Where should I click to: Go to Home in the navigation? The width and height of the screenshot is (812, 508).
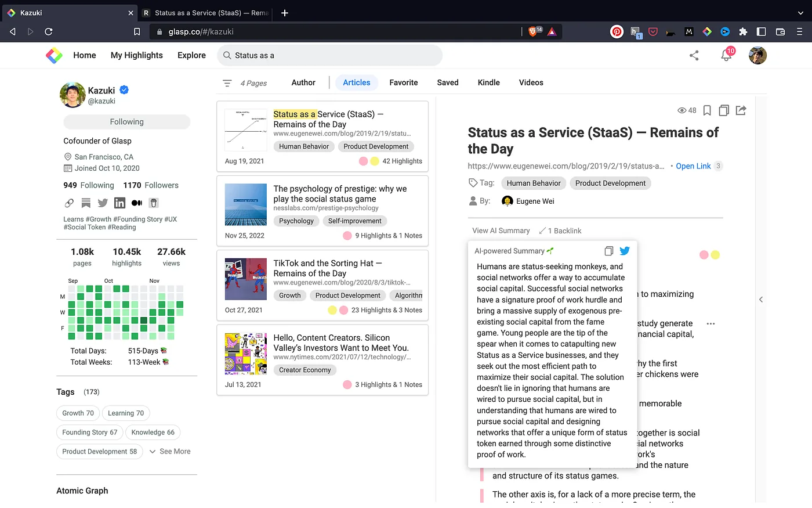(x=85, y=55)
